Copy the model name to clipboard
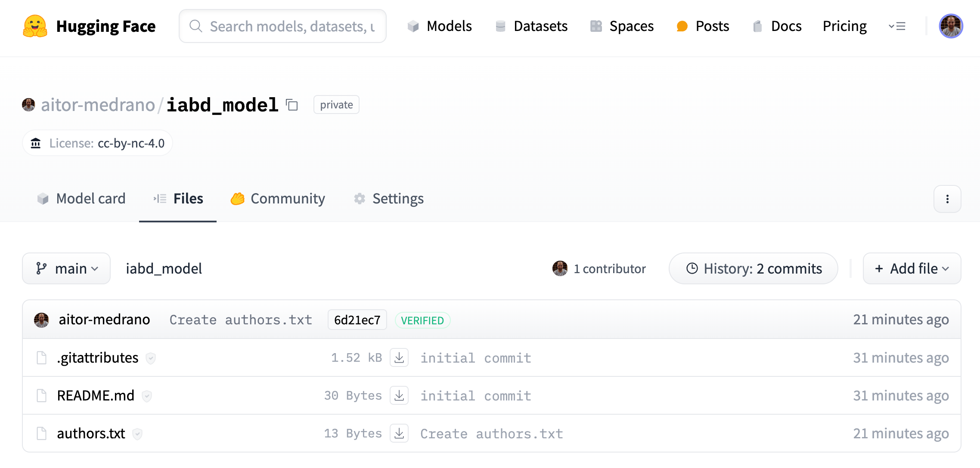 click(x=292, y=105)
